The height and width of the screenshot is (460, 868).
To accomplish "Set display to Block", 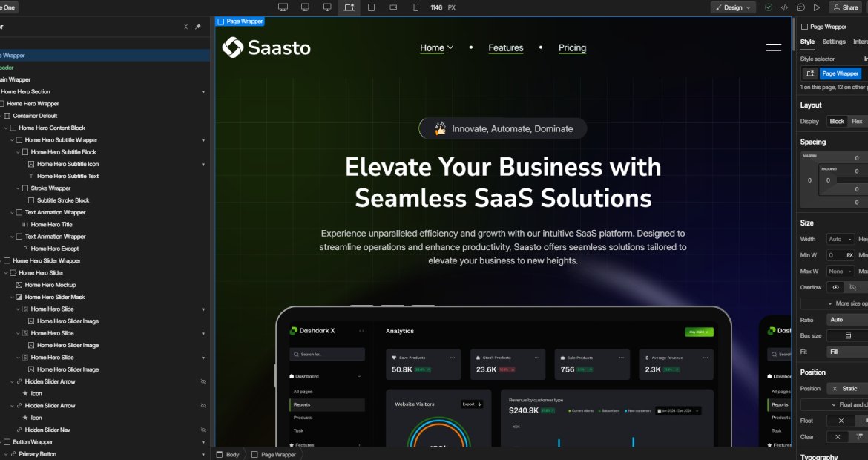I will [x=837, y=121].
